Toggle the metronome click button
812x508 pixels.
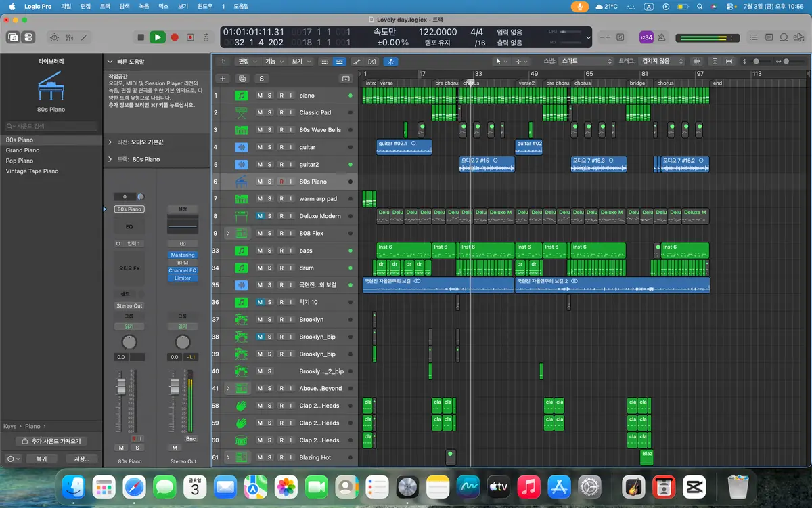tap(662, 37)
